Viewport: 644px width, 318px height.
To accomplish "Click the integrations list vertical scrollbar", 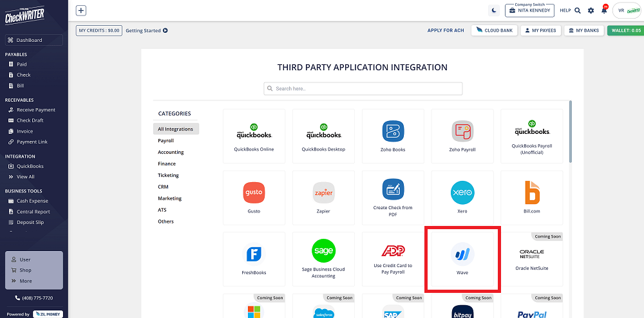I will click(570, 131).
